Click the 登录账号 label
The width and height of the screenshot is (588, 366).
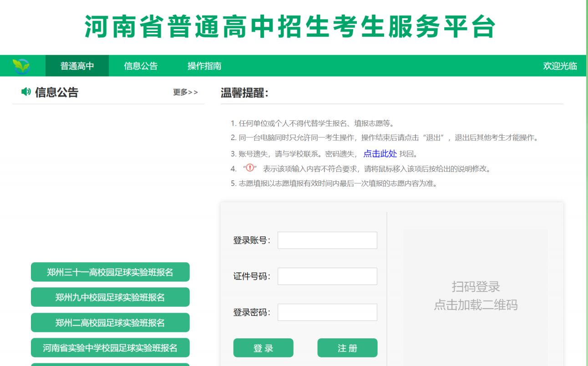(252, 240)
